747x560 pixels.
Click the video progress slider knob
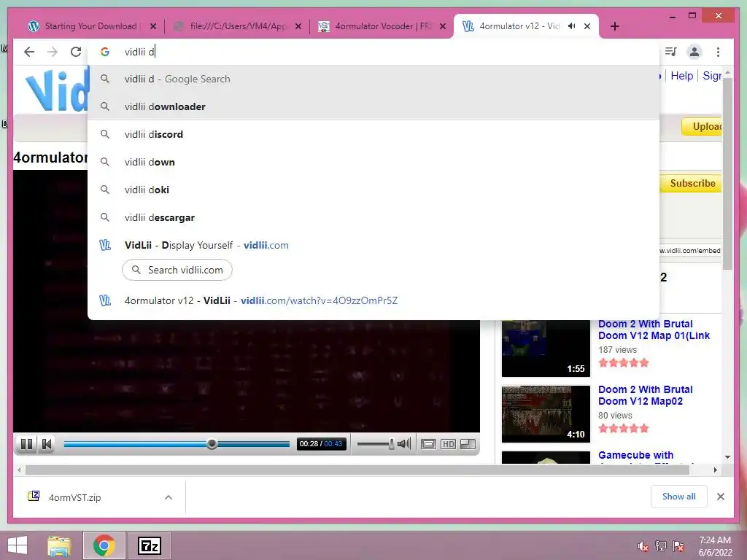click(x=212, y=444)
